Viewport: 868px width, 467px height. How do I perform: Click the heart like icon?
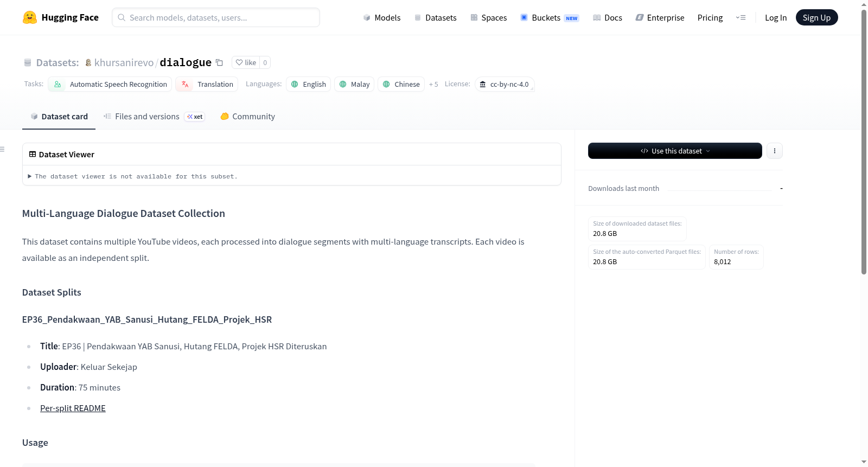[x=239, y=62]
